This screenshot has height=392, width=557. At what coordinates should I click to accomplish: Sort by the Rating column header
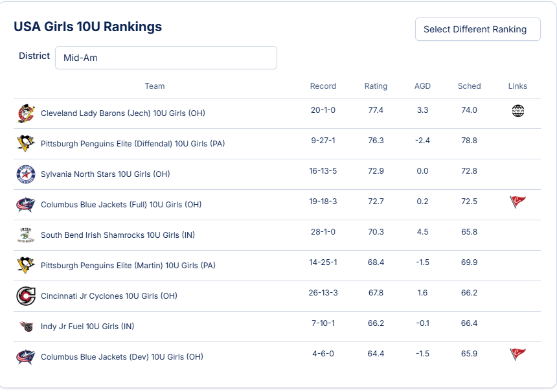[376, 86]
